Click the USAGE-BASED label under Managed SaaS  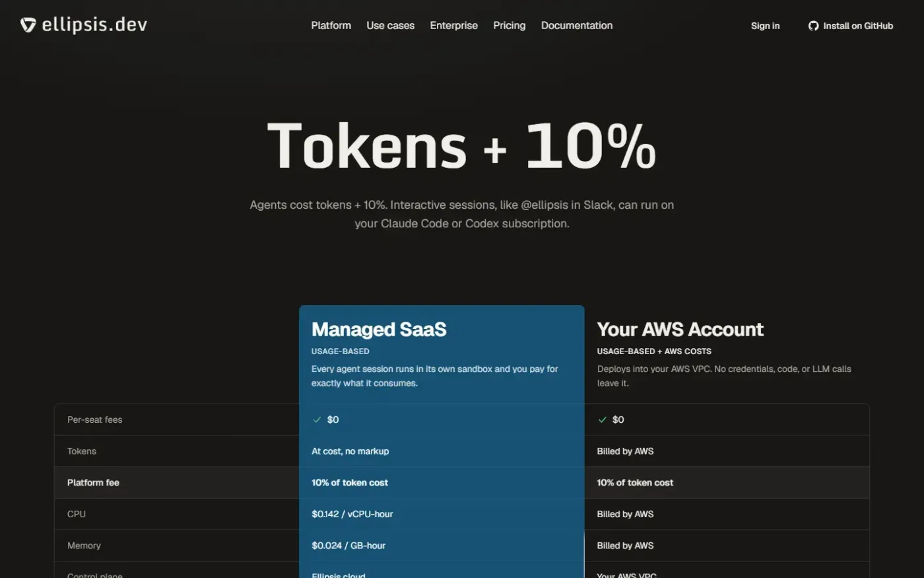click(341, 351)
